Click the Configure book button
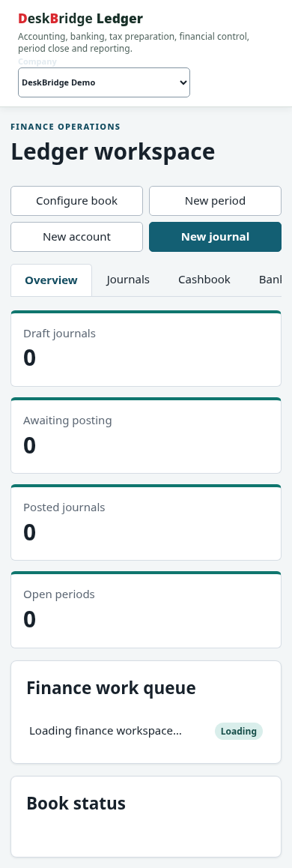Viewport: 292px width, 868px height. click(x=77, y=201)
